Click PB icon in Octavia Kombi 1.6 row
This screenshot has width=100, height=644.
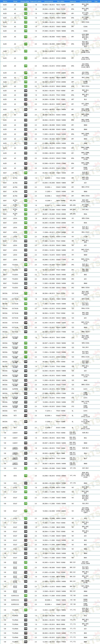pos(25,337)
